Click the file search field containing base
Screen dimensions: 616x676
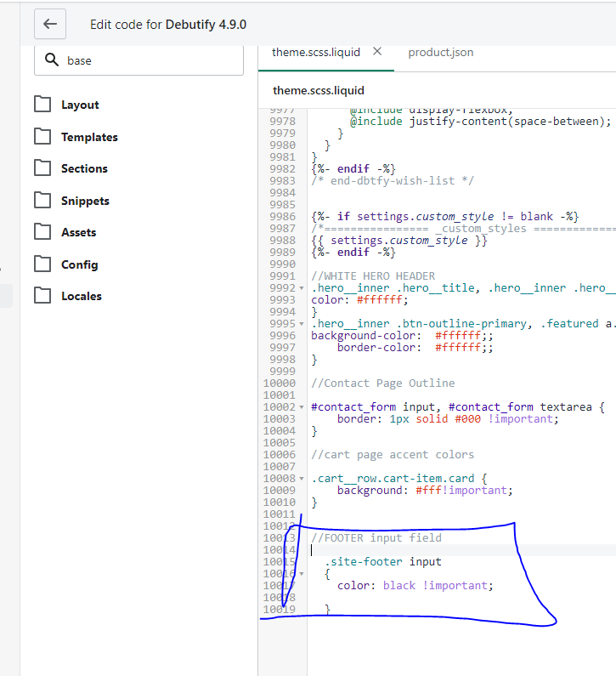(x=149, y=60)
